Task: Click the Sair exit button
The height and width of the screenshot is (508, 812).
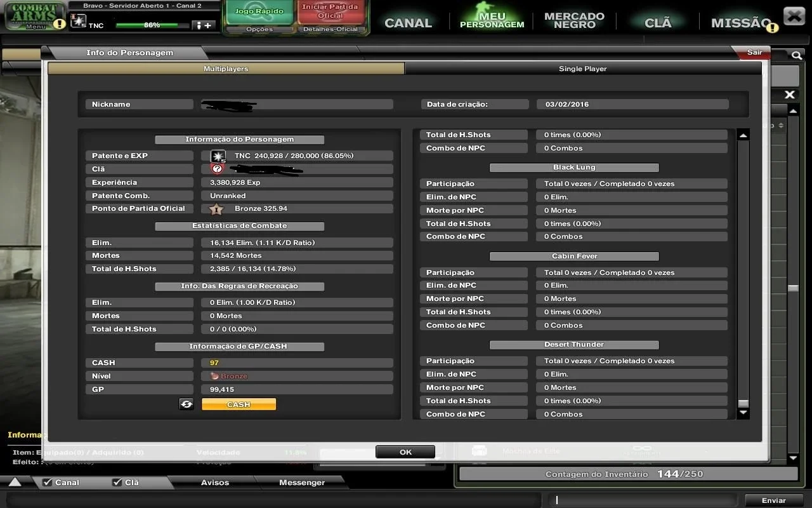Action: click(754, 52)
